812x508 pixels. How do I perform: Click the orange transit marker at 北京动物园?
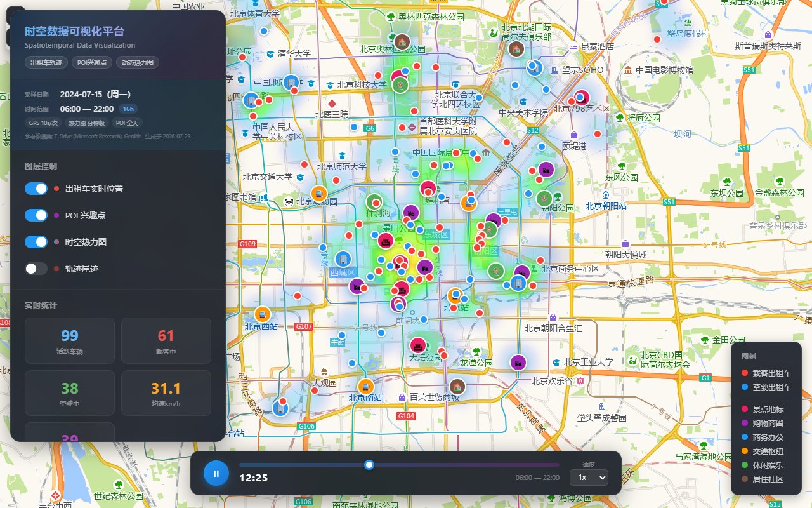click(x=319, y=194)
